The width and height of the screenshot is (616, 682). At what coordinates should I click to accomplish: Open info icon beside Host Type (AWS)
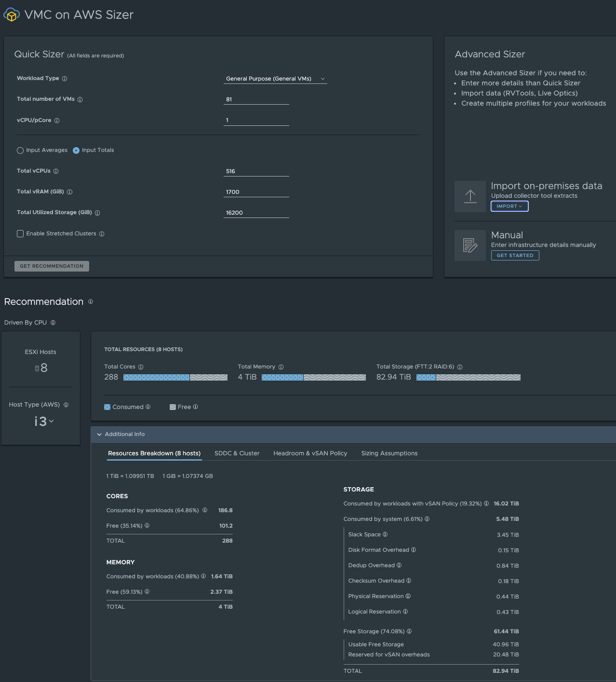click(x=66, y=405)
